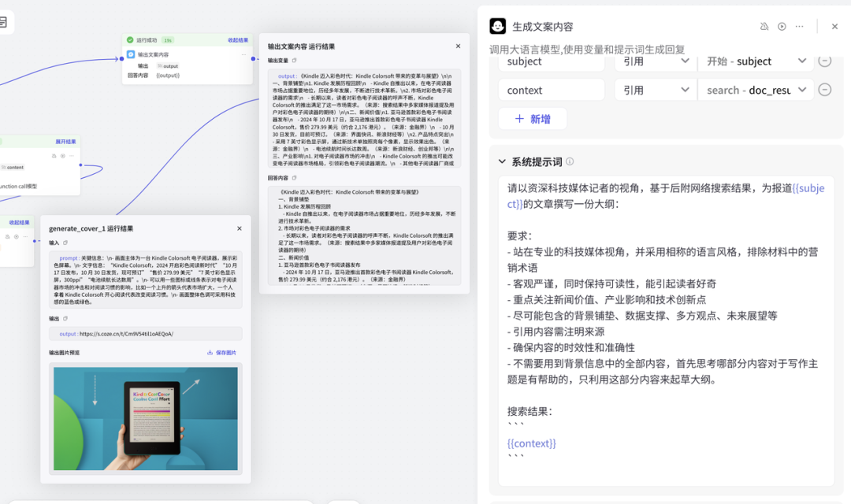
Task: Remove the context input row
Action: click(825, 90)
